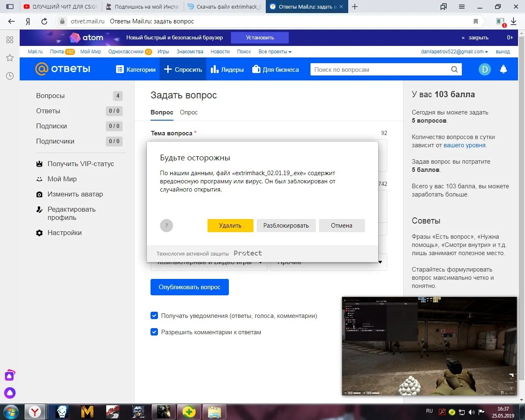
Task: Open the tab list icon at the tab bar's left
Action: point(10,7)
